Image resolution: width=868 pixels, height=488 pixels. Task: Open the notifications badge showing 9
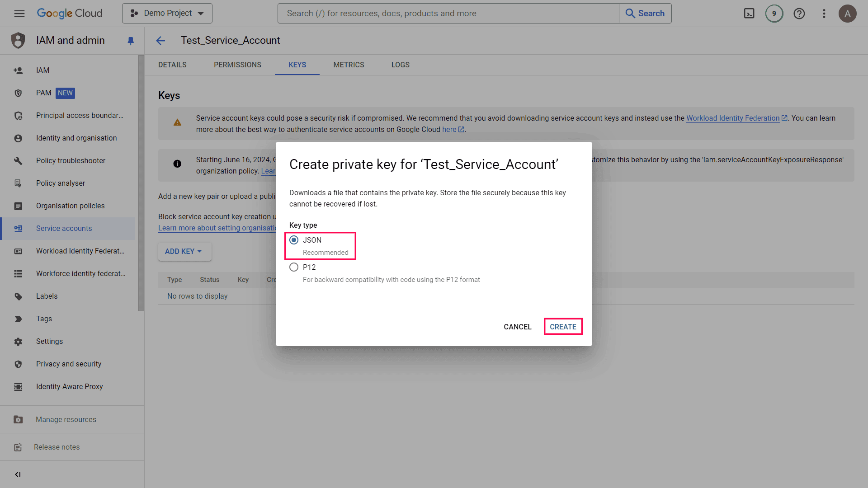pyautogui.click(x=774, y=14)
